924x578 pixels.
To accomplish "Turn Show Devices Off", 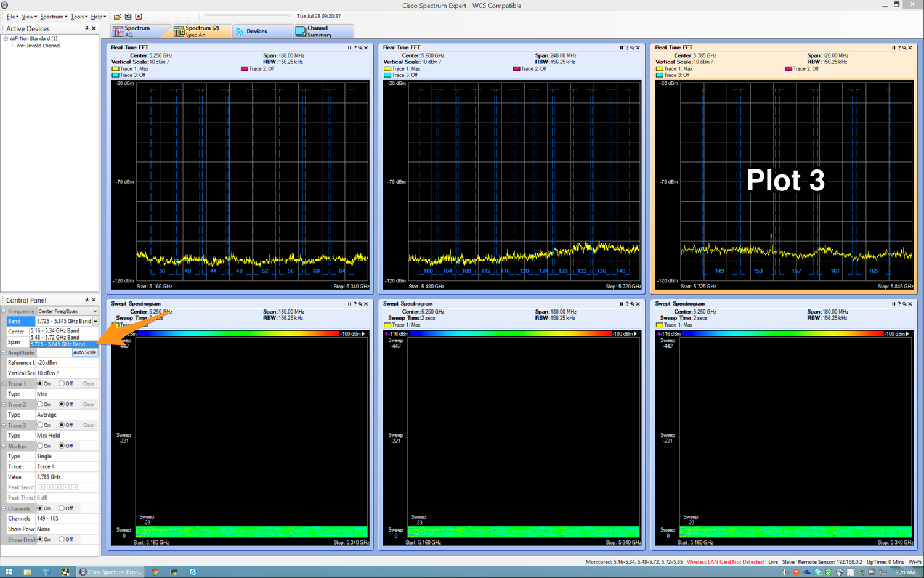I will pyautogui.click(x=62, y=539).
